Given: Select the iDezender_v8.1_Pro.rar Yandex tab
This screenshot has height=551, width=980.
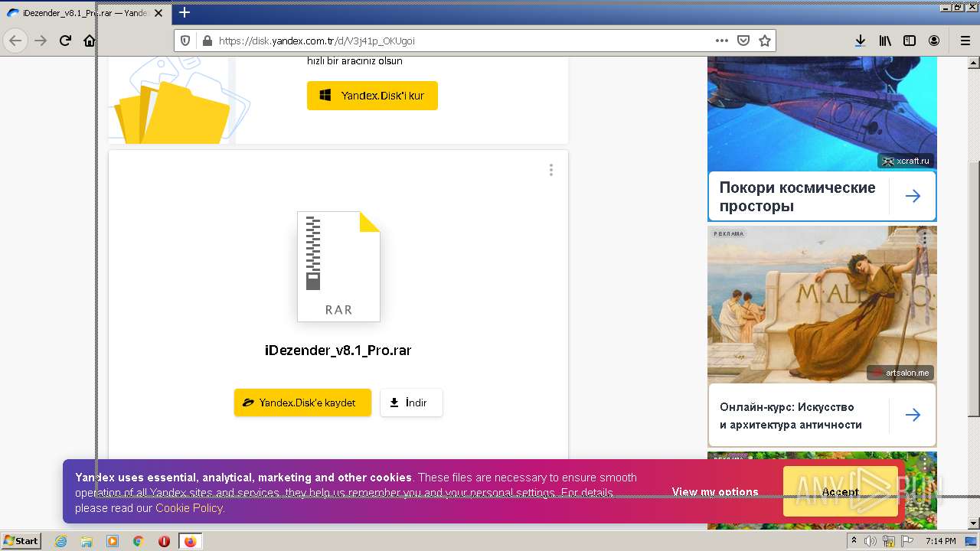Looking at the screenshot, I should click(x=86, y=13).
